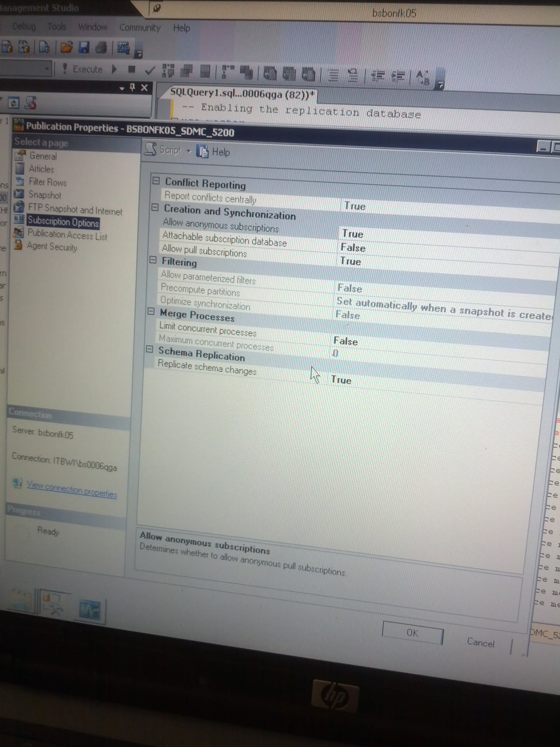Image resolution: width=560 pixels, height=747 pixels.
Task: Click the Parse checkmark icon
Action: [149, 70]
